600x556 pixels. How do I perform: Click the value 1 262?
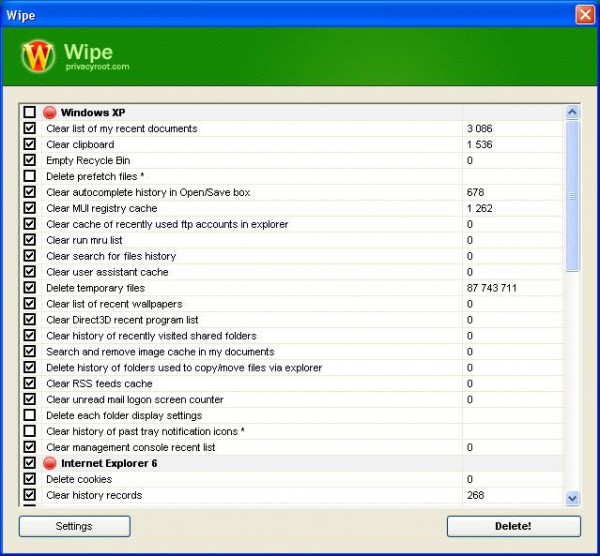[x=479, y=209]
